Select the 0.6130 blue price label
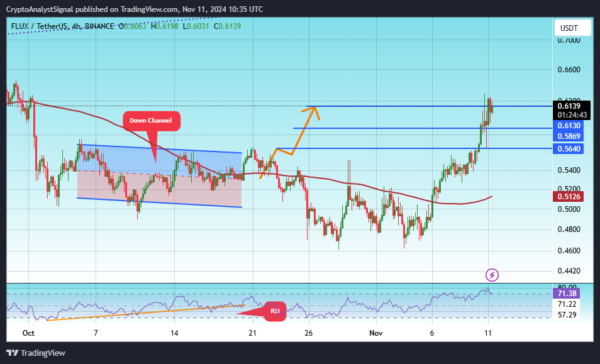 click(569, 125)
